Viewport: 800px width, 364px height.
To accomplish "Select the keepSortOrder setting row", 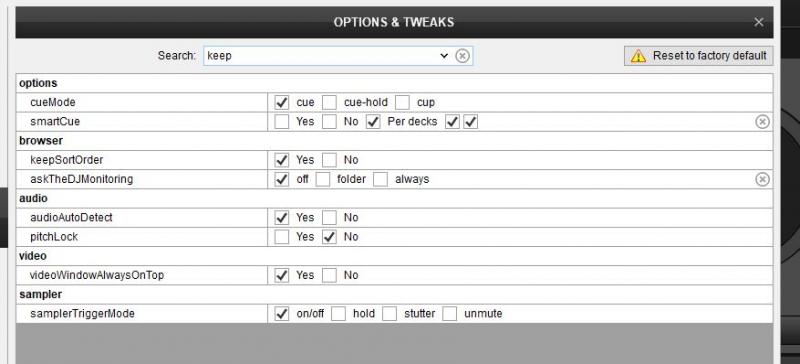I will tap(394, 160).
